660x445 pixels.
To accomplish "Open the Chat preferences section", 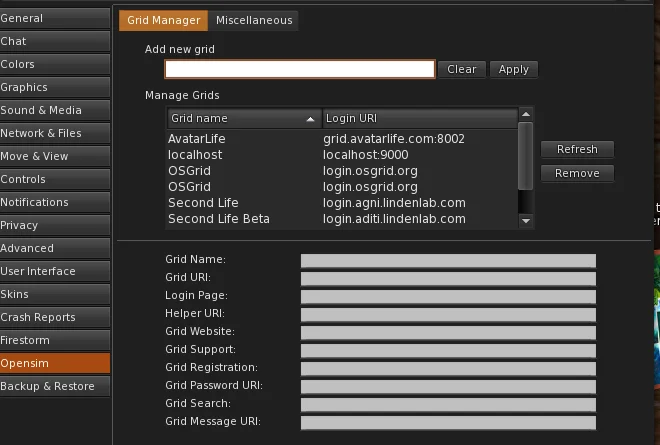I will pos(55,41).
